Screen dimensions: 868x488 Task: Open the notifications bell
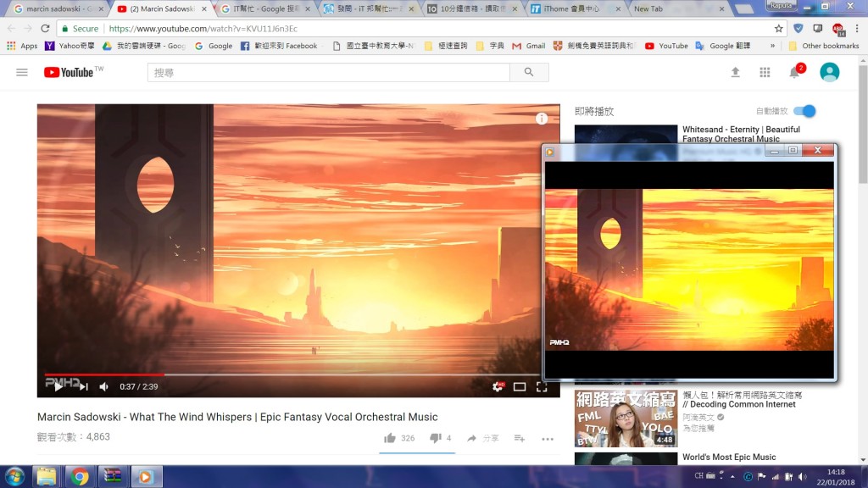[x=795, y=72]
